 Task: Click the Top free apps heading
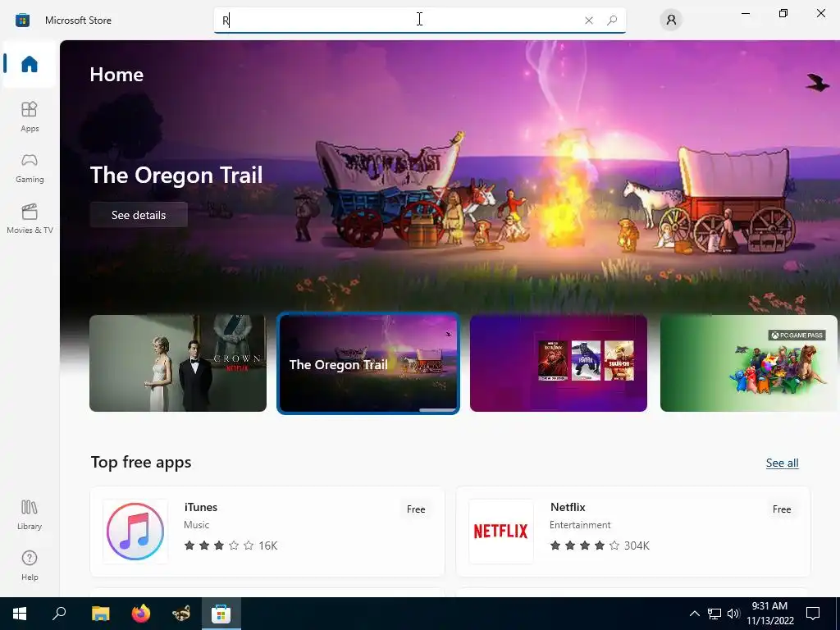141,462
